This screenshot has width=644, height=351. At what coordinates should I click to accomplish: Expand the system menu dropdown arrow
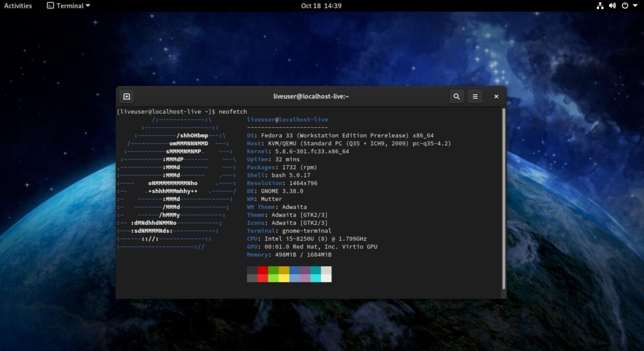pyautogui.click(x=636, y=6)
